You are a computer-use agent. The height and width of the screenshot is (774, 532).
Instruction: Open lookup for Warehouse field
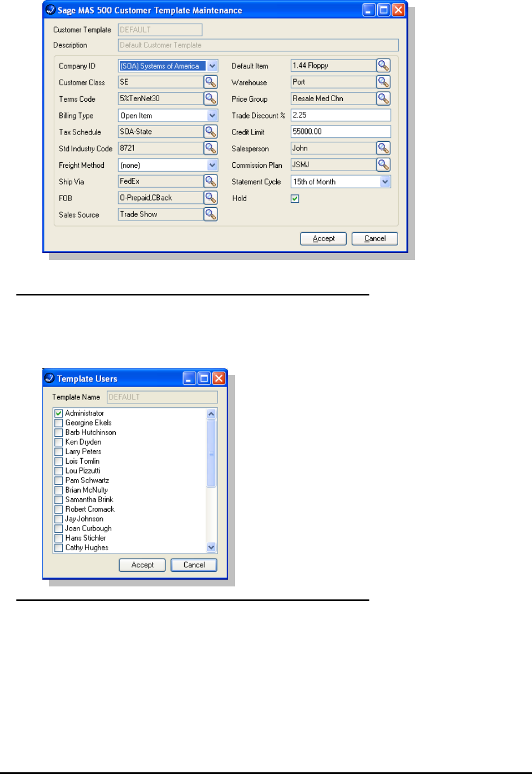[x=383, y=82]
